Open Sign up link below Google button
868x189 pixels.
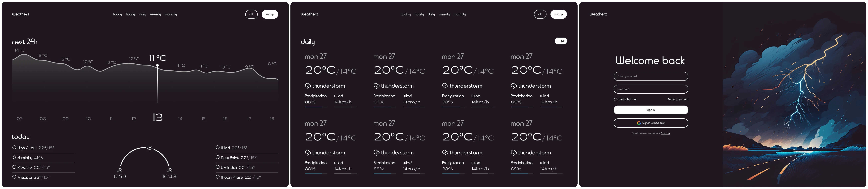click(x=665, y=133)
